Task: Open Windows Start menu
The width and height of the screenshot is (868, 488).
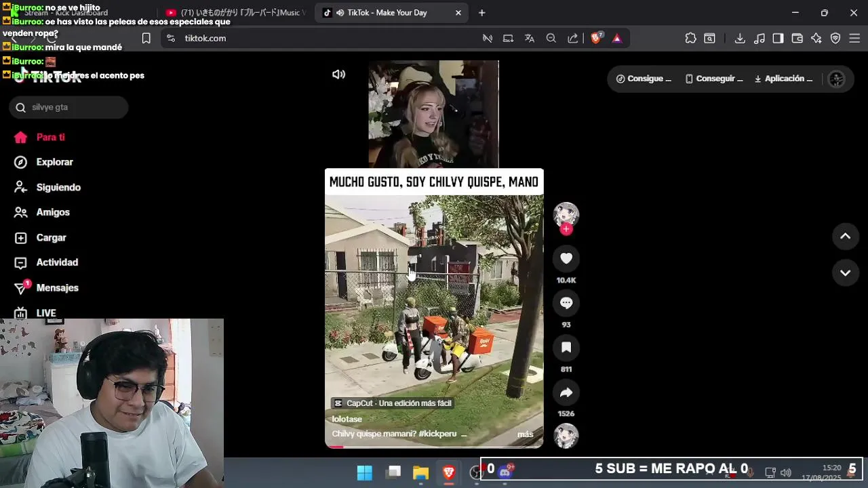Action: [x=365, y=472]
